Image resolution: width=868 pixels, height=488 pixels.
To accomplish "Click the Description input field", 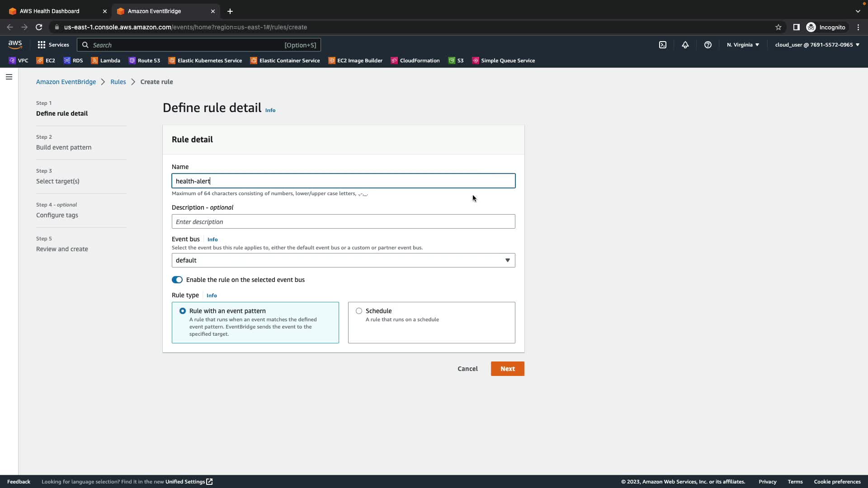I will 343,222.
